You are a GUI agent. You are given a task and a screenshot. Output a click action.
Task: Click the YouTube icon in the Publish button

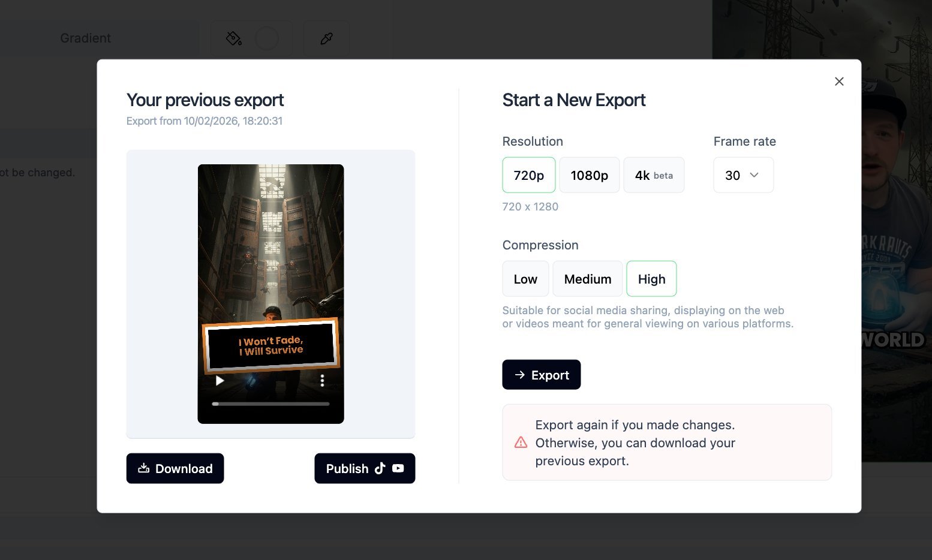(398, 468)
